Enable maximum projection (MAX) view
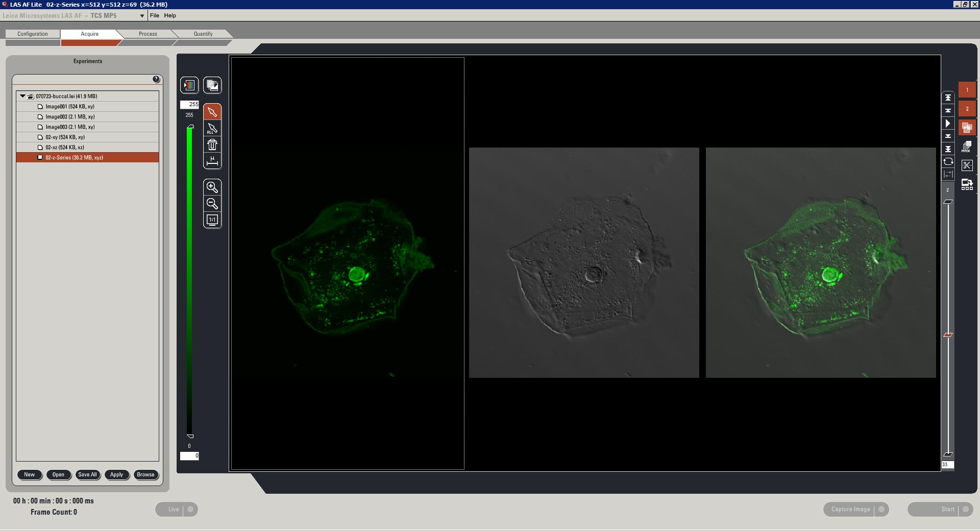The width and height of the screenshot is (980, 531). (x=967, y=147)
